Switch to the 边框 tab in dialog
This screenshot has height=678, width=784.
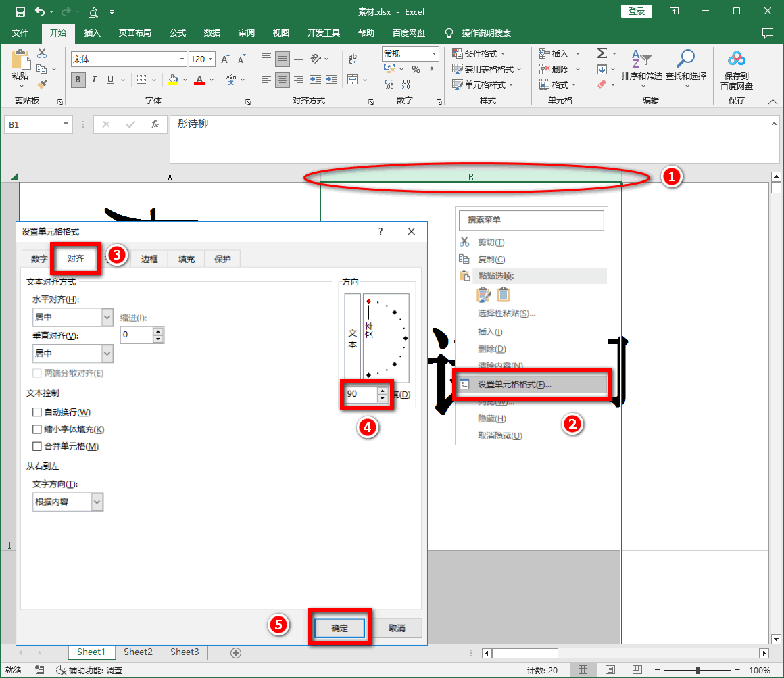coord(149,259)
